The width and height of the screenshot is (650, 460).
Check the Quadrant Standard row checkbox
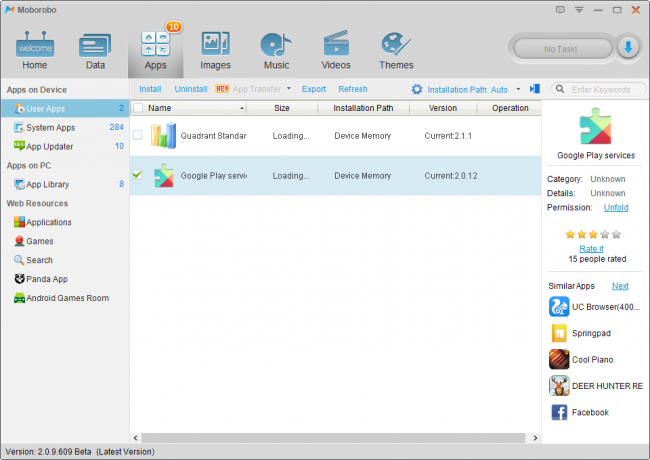(137, 135)
